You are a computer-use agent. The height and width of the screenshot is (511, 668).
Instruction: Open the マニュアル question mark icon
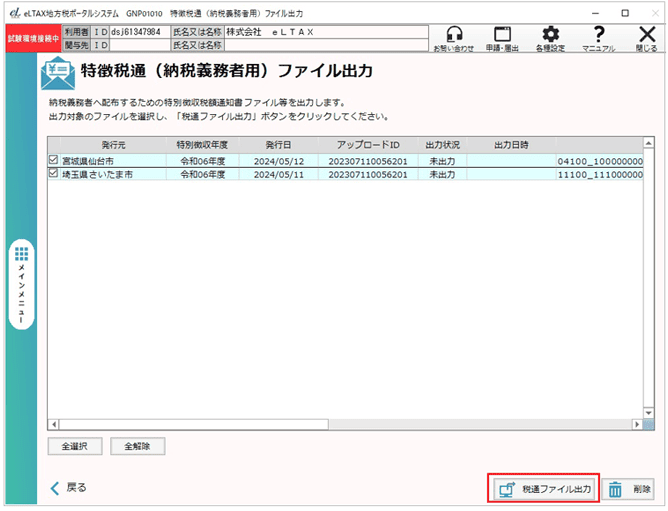click(599, 38)
